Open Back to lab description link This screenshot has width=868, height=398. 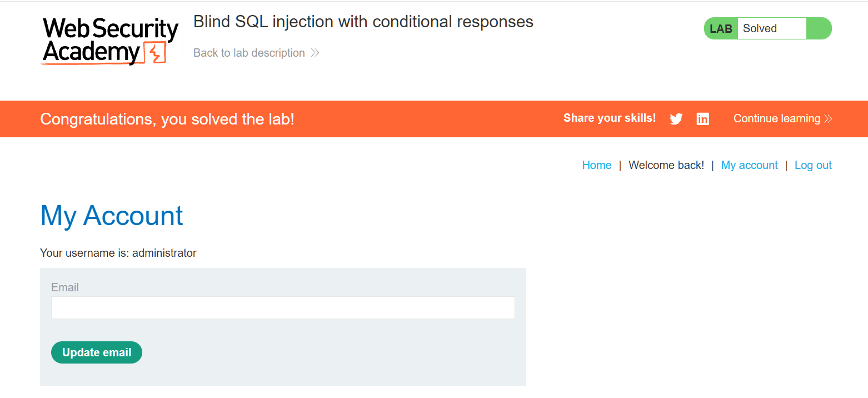click(249, 53)
